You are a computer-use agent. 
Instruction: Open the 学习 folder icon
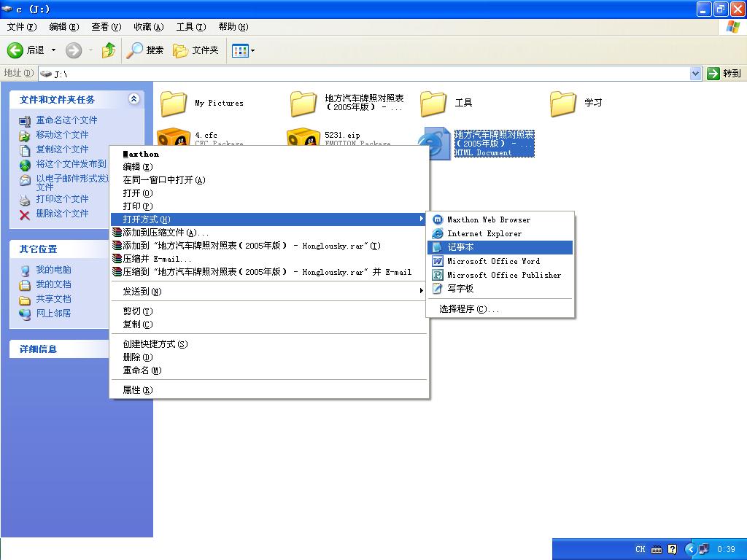[x=563, y=104]
